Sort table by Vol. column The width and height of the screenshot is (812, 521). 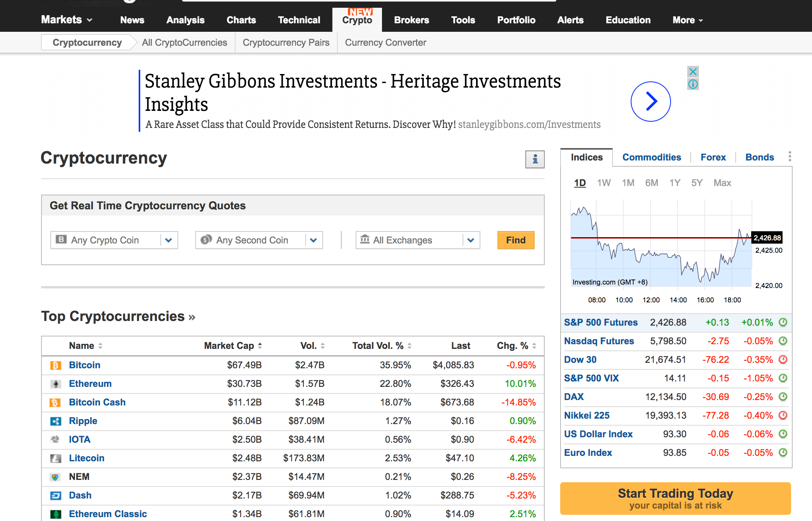[x=312, y=346]
